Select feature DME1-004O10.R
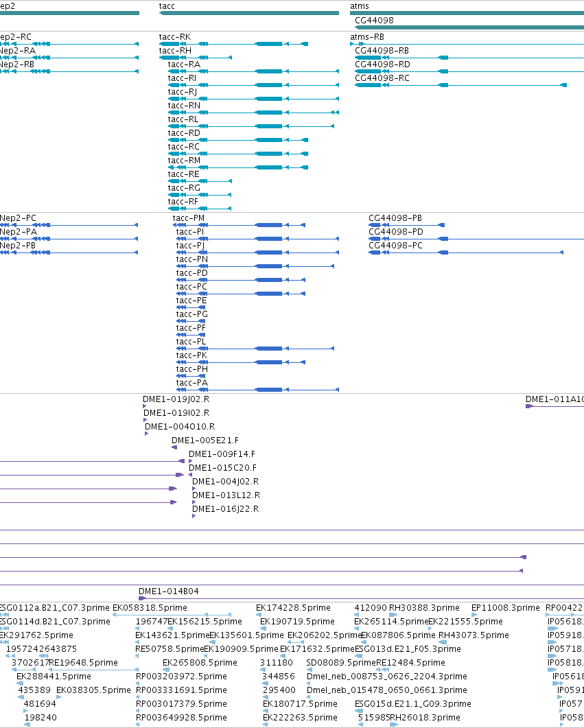This screenshot has width=584, height=728. (x=147, y=434)
